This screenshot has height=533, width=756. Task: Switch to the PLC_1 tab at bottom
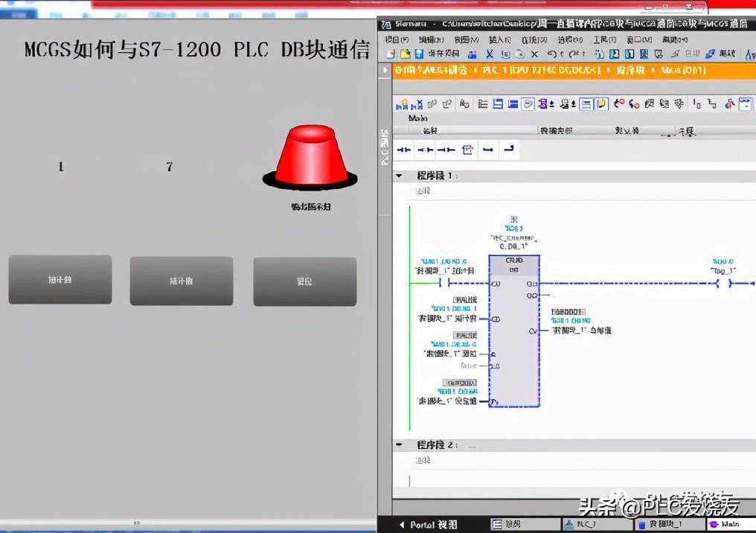pos(579,525)
